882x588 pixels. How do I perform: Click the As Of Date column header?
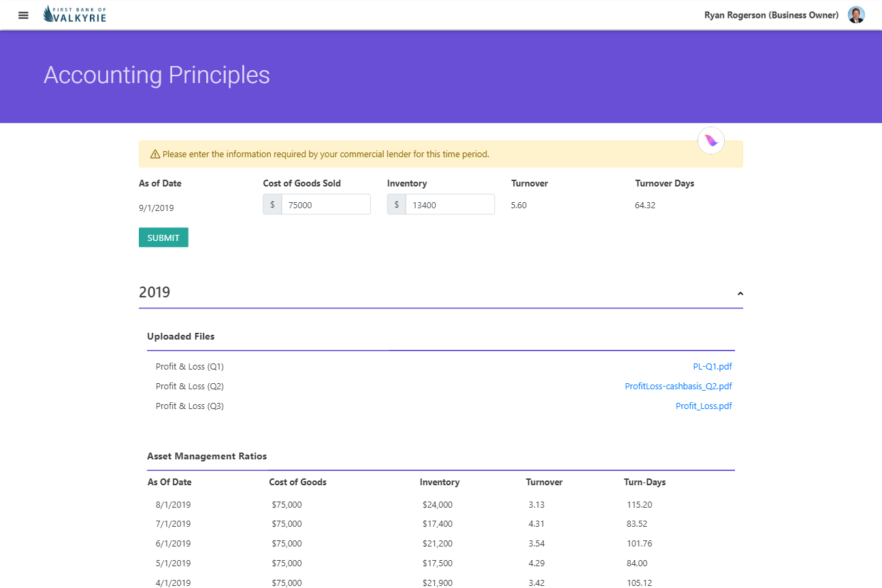point(169,483)
